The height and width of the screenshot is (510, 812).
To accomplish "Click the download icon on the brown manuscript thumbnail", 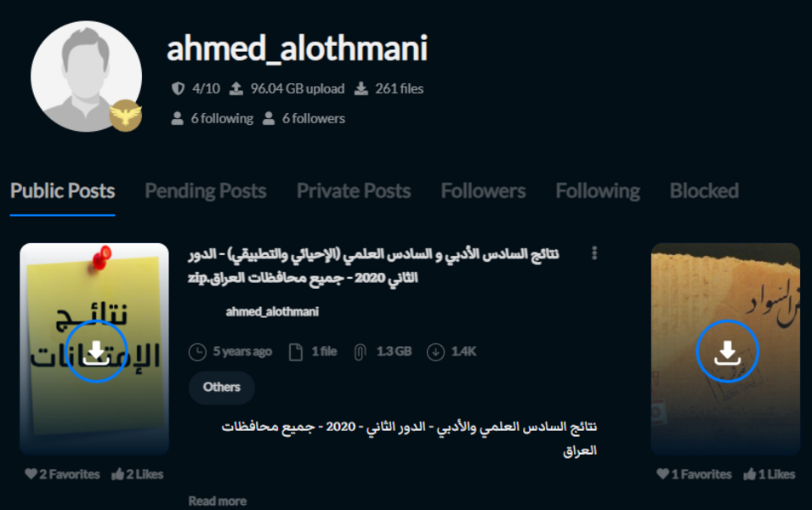I will tap(727, 351).
